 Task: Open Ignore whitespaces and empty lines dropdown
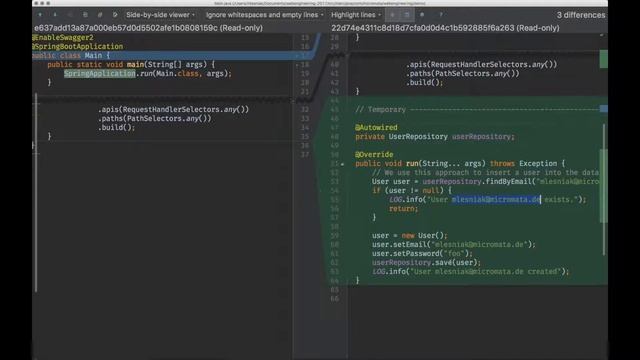tap(264, 15)
